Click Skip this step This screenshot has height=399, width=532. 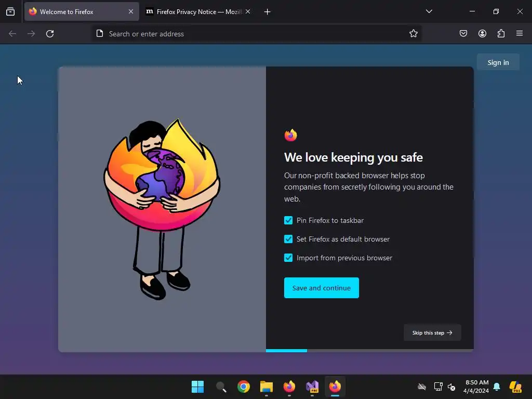click(x=432, y=333)
